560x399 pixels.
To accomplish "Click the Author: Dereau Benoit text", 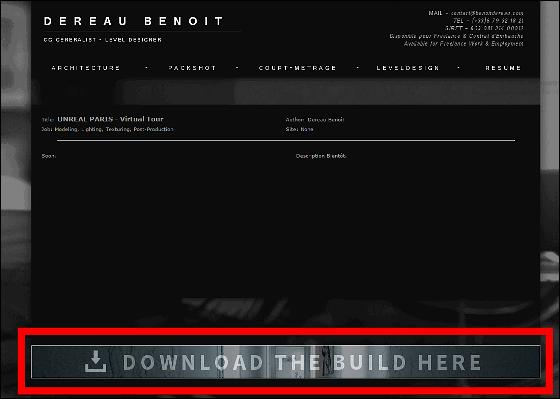I will point(315,120).
